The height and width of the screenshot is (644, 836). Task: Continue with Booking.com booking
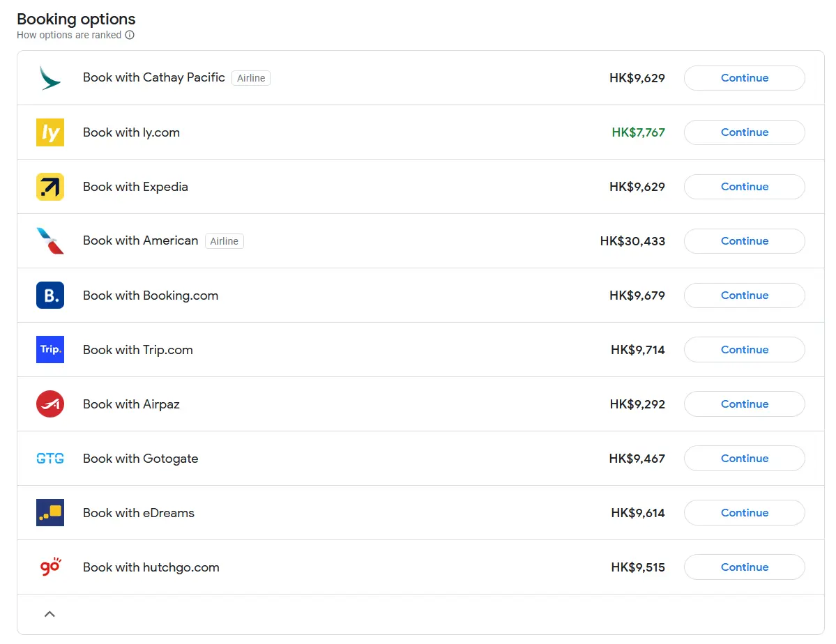click(744, 296)
